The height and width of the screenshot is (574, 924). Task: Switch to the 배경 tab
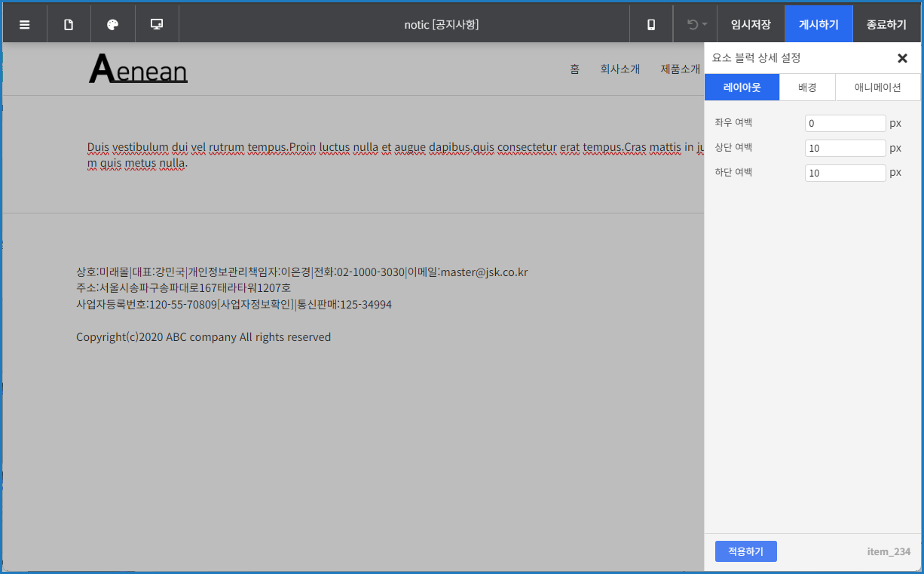[807, 87]
